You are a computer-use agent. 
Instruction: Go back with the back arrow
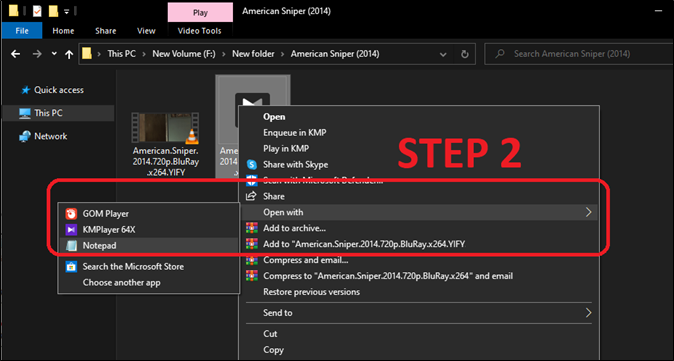pos(15,54)
